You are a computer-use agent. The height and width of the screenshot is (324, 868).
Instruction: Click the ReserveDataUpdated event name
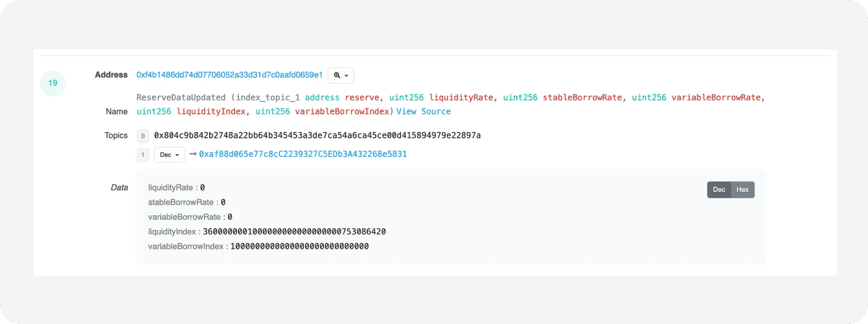(181, 97)
